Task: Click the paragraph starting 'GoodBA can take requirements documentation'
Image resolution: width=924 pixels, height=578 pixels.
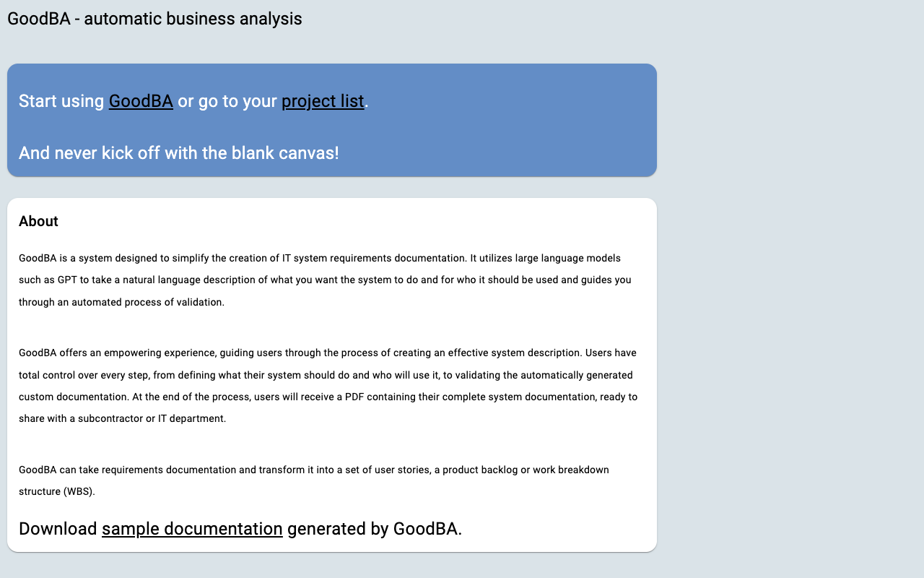Action: (314, 480)
